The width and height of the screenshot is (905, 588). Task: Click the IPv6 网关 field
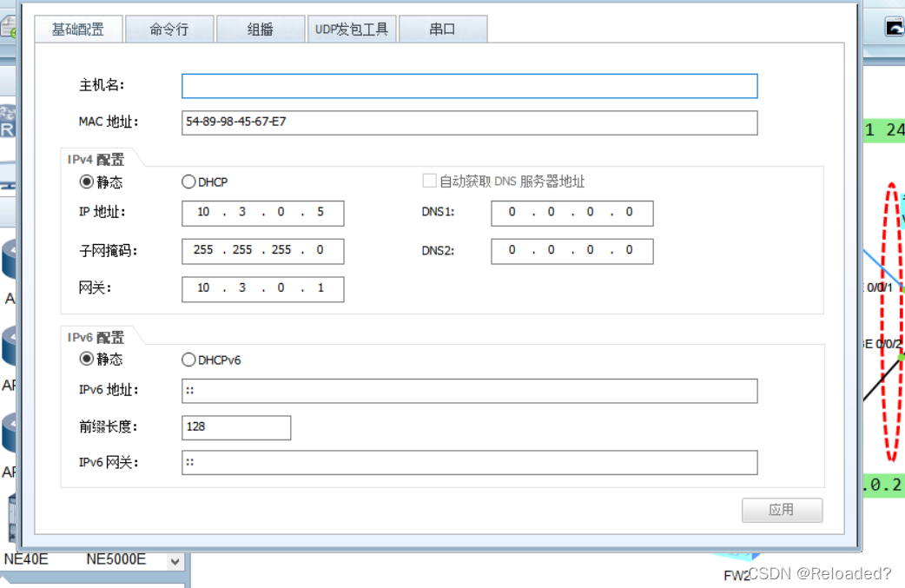[469, 462]
